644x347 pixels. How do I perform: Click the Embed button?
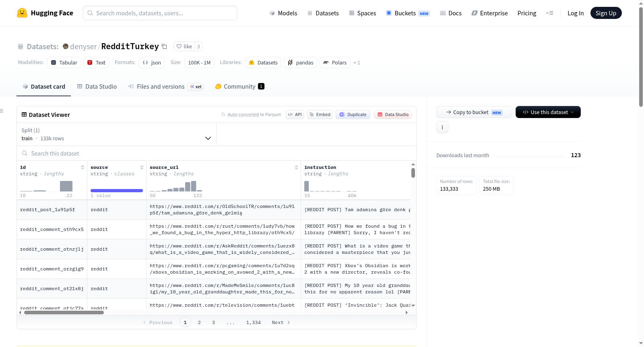click(x=320, y=114)
